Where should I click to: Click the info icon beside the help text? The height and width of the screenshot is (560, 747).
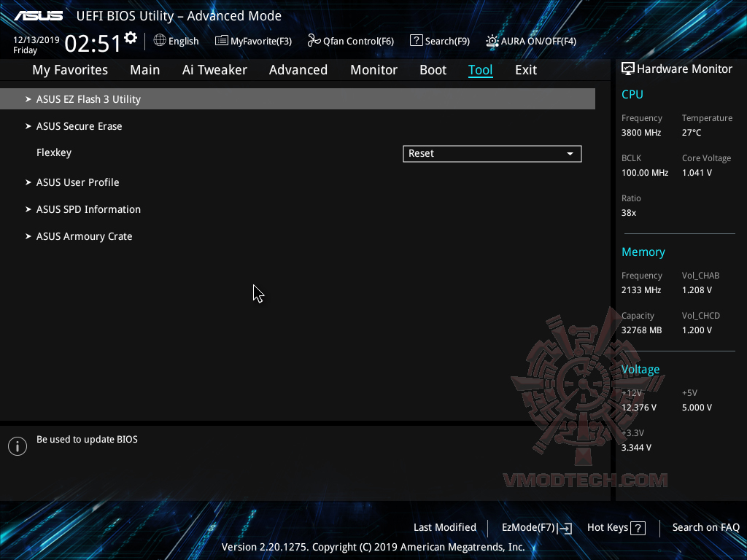coord(17,446)
